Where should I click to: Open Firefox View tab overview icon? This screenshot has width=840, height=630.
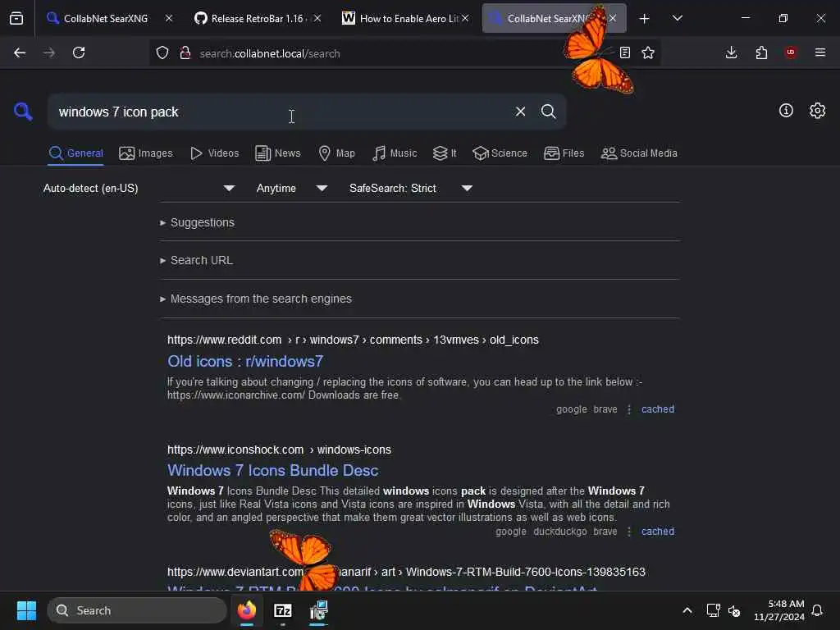(16, 18)
